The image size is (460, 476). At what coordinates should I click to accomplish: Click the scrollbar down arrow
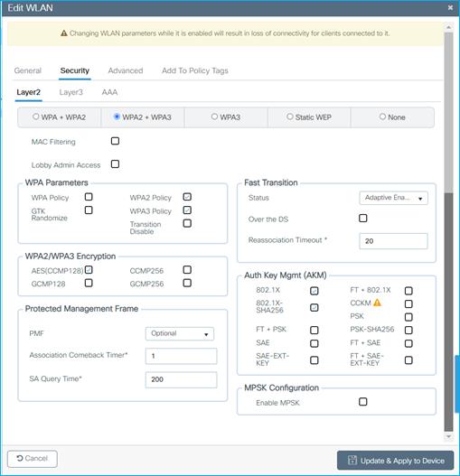[448, 436]
